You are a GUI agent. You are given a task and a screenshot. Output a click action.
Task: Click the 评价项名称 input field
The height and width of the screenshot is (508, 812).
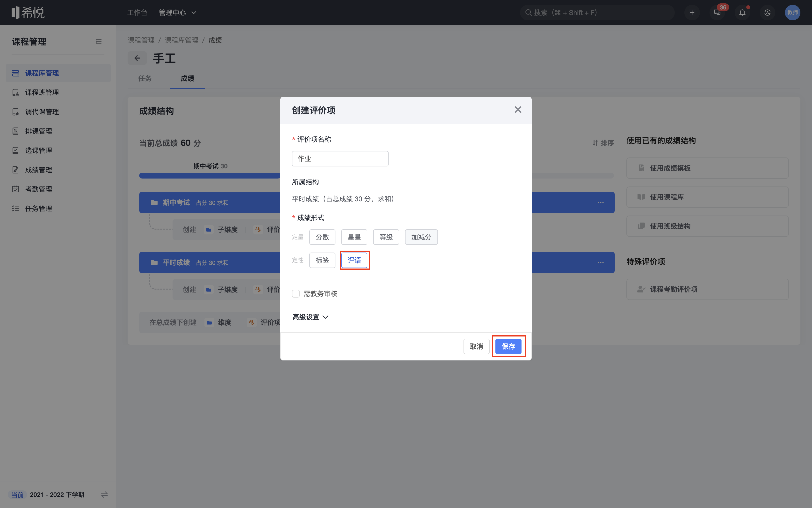tap(340, 159)
